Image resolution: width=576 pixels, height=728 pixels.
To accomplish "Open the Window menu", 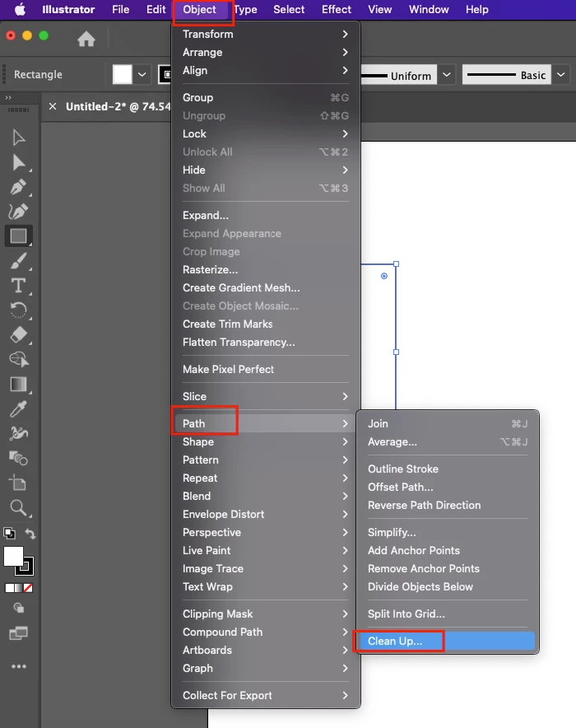I will pos(429,9).
